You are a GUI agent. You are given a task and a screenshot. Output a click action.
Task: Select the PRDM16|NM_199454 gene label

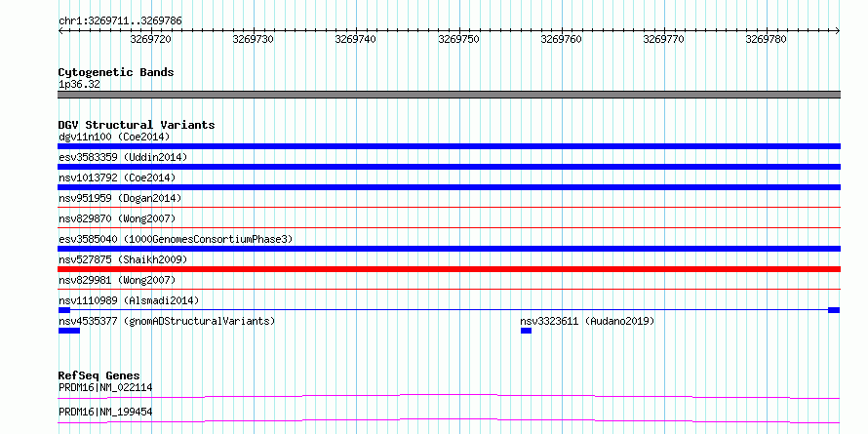click(105, 412)
